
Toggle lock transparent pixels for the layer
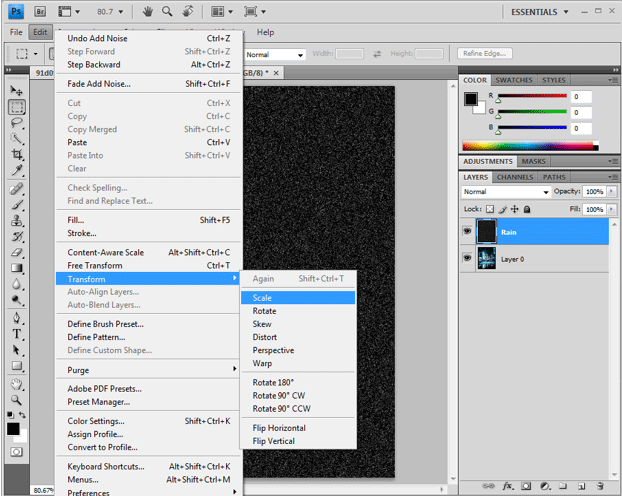tap(492, 210)
